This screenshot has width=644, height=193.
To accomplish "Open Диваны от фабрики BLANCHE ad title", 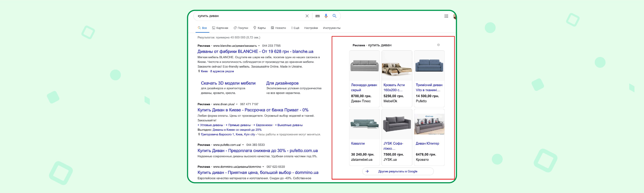I will (255, 51).
